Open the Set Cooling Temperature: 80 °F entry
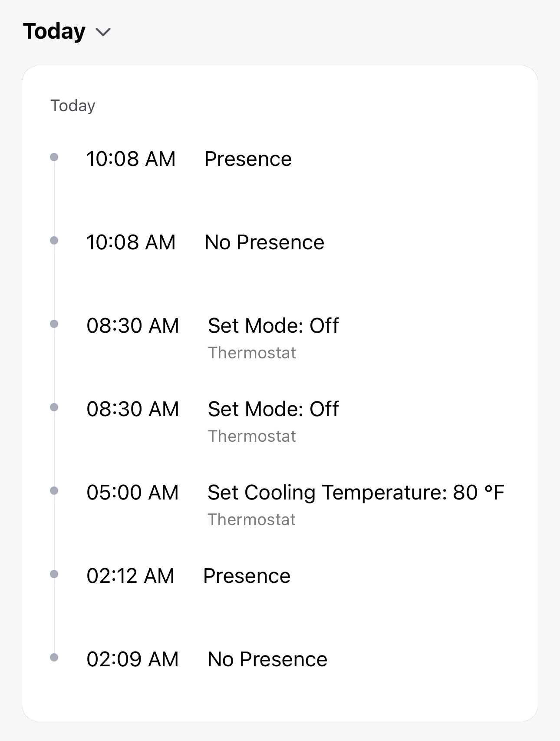Image resolution: width=560 pixels, height=741 pixels. coord(356,493)
